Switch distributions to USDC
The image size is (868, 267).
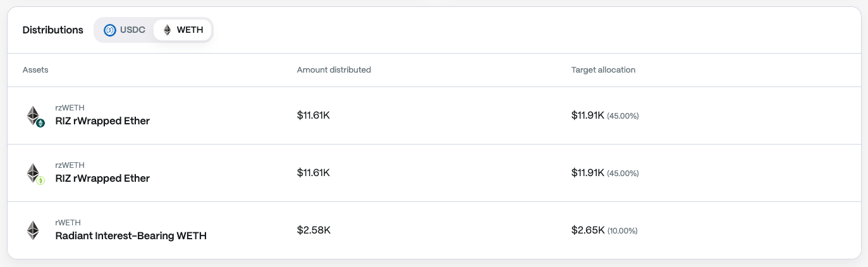(125, 30)
